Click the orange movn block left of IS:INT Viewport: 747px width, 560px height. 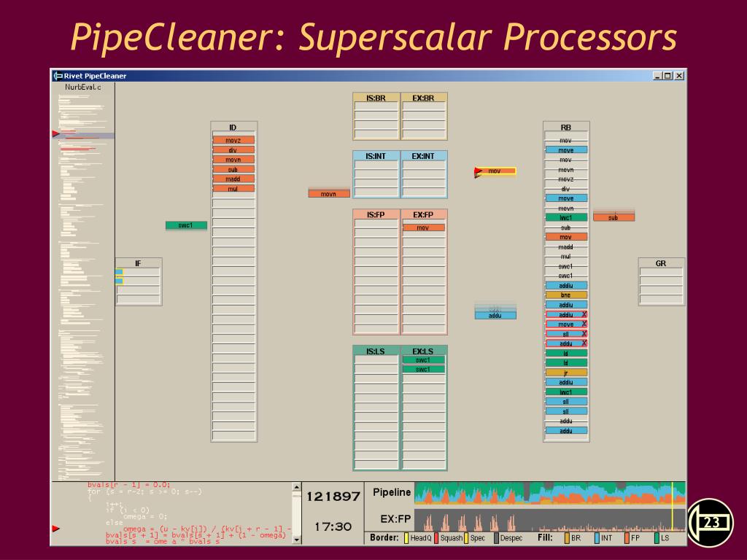point(329,194)
